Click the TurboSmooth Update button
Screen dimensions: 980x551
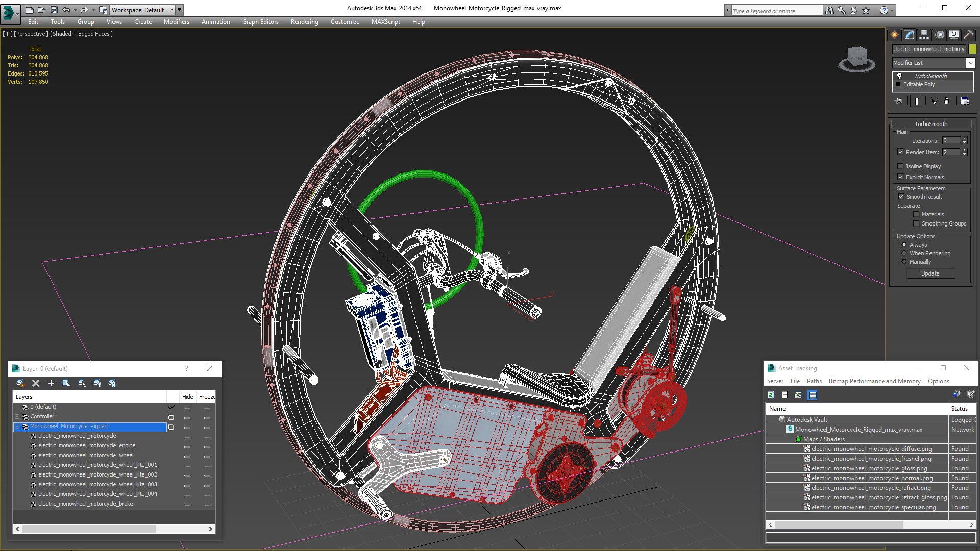click(x=930, y=273)
